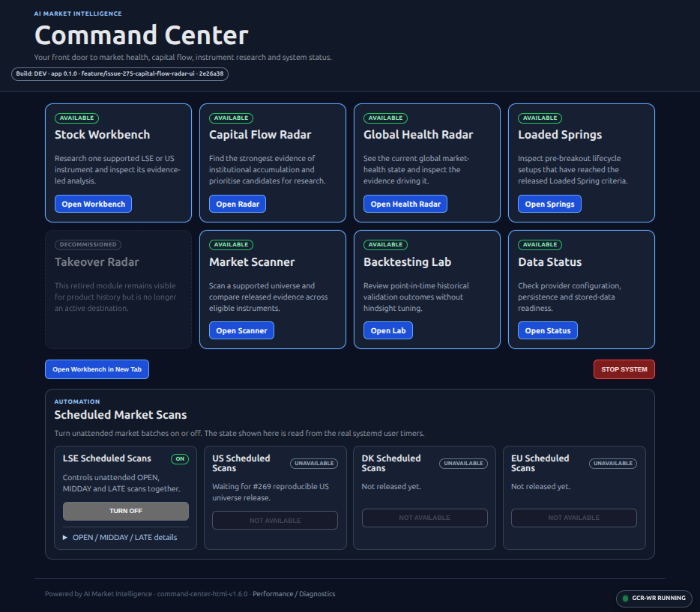This screenshot has width=700, height=612.
Task: Click the Market Scanner heading
Action: [x=252, y=262]
